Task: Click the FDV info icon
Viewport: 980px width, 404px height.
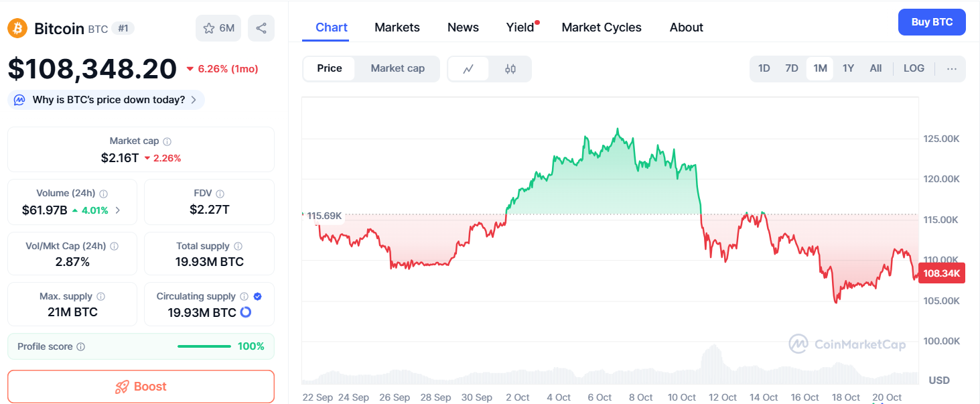Action: click(220, 194)
